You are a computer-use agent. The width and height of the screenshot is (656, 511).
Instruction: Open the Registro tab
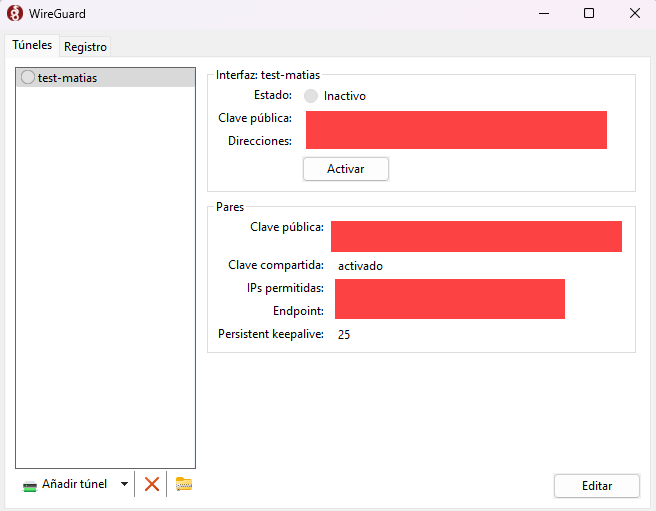point(85,46)
